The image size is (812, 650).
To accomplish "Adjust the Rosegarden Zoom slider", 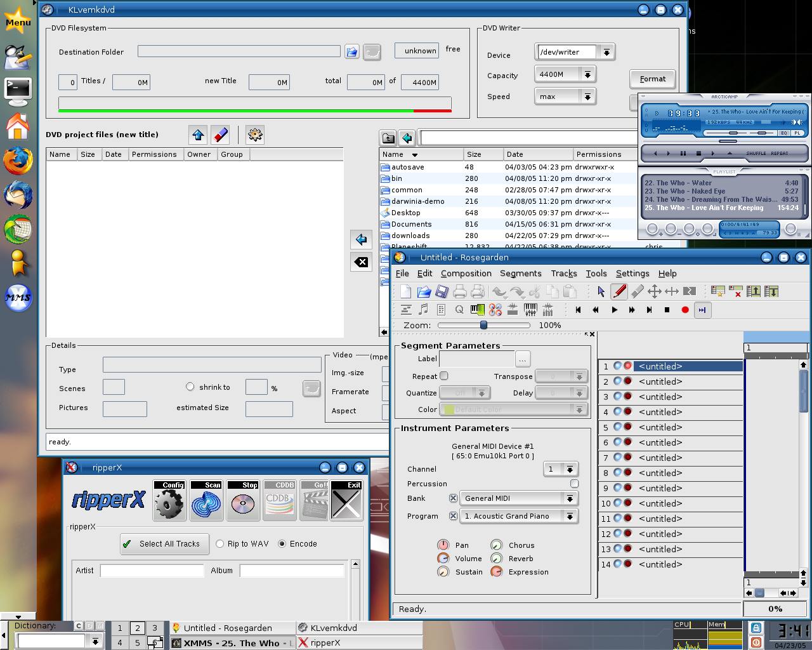I will tap(483, 325).
